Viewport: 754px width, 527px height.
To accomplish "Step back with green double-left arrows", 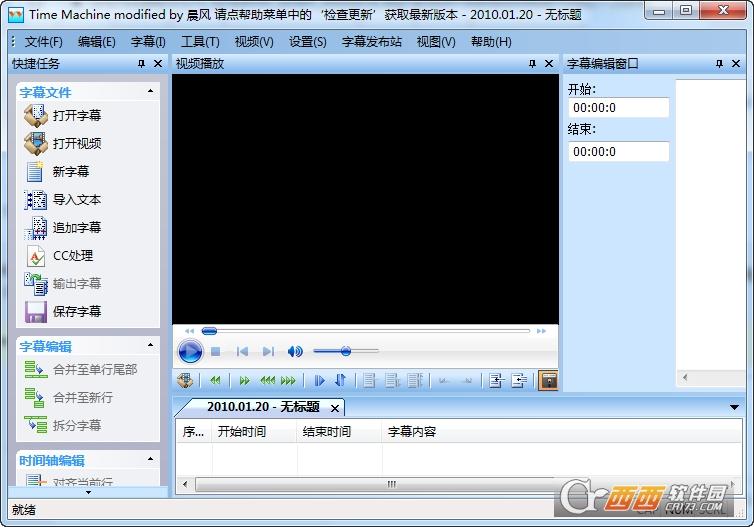I will tap(215, 381).
